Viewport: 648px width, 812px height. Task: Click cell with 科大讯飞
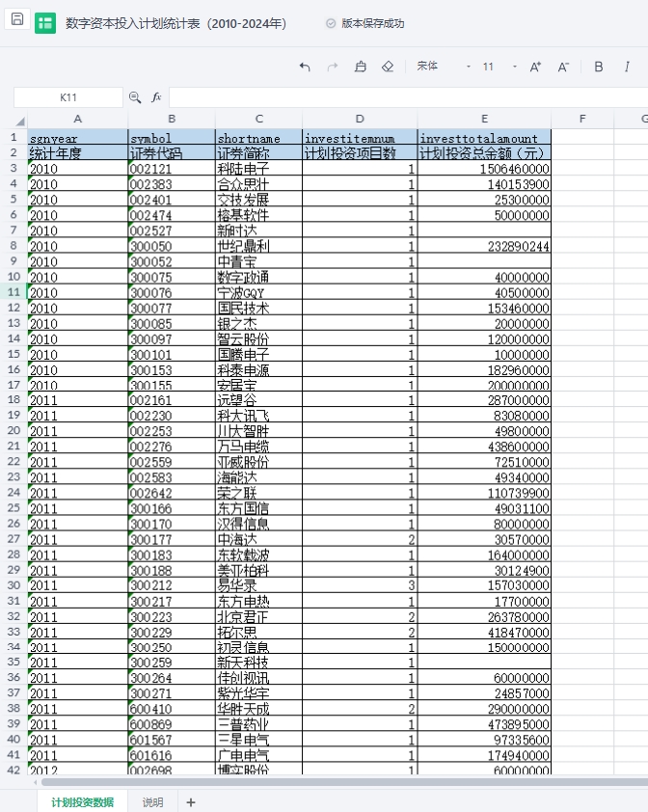[x=259, y=416]
